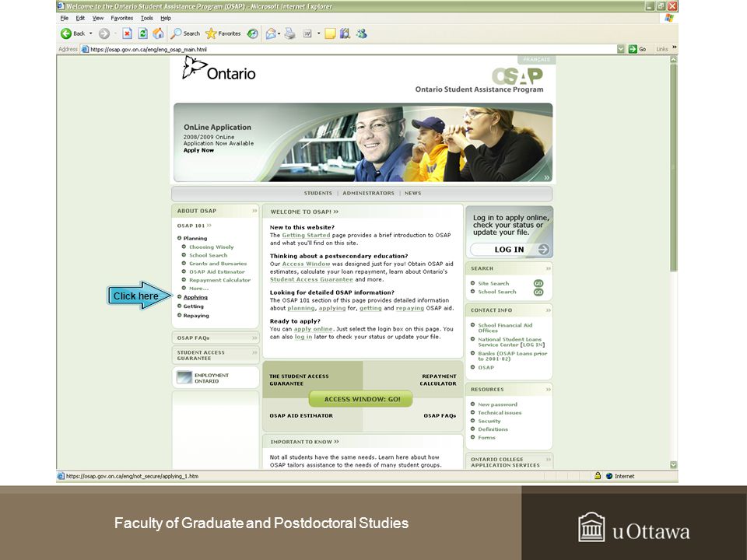Open the Research toolbar icon
This screenshot has height=560, width=747.
pyautogui.click(x=345, y=33)
